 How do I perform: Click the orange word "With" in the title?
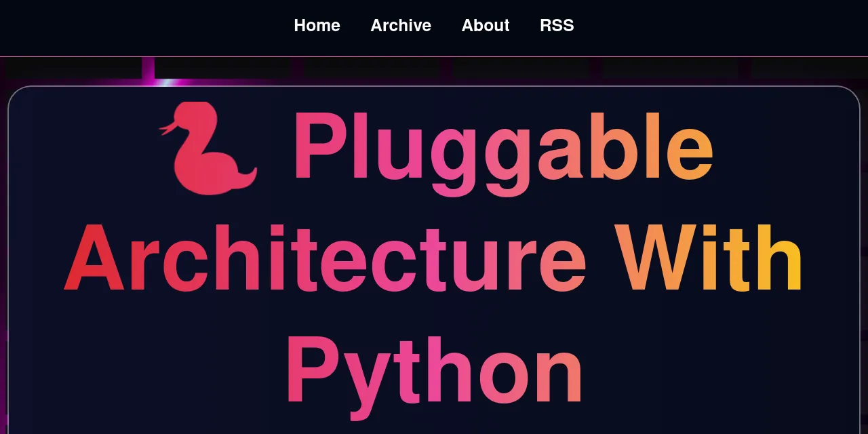(x=709, y=259)
